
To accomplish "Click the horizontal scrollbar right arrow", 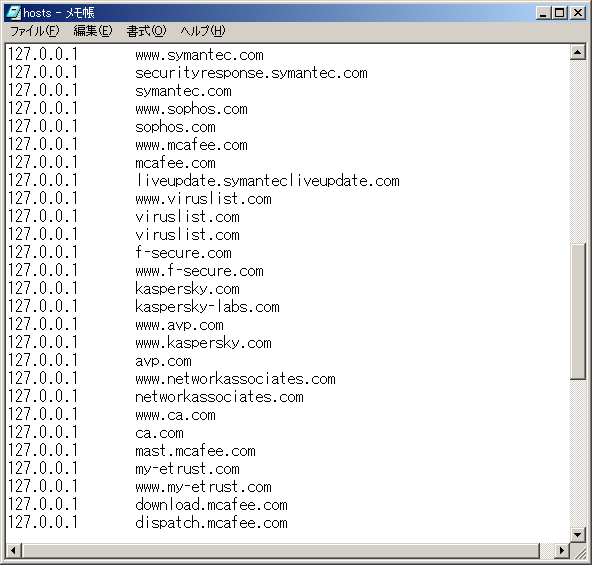I will (x=562, y=550).
